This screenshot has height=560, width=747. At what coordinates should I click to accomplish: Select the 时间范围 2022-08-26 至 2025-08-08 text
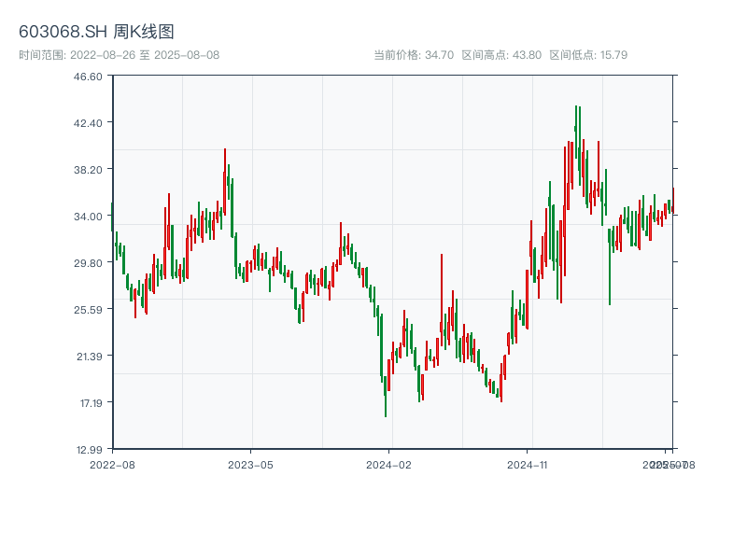(x=120, y=55)
